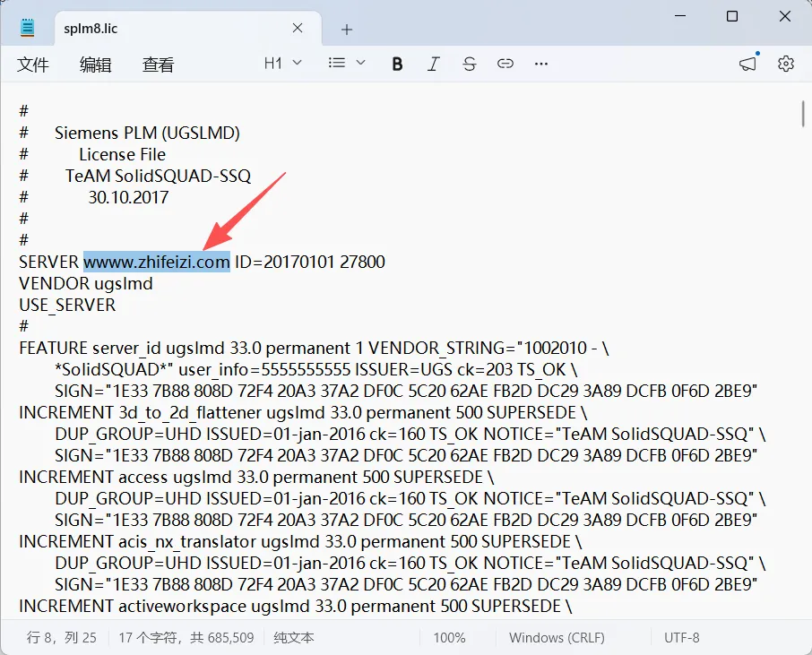Insert a link with the link icon
This screenshot has height=655, width=812.
point(505,64)
